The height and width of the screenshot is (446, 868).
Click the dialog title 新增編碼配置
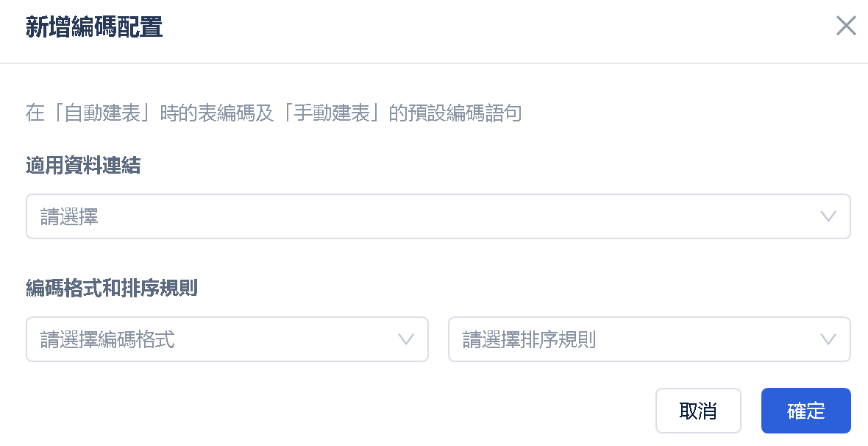tap(94, 27)
